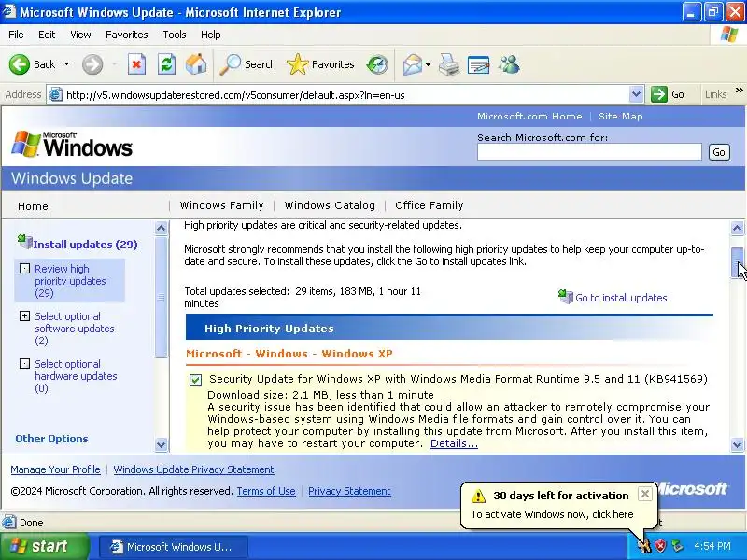This screenshot has width=747, height=560.
Task: Open the red security shield tray icon
Action: 660,546
